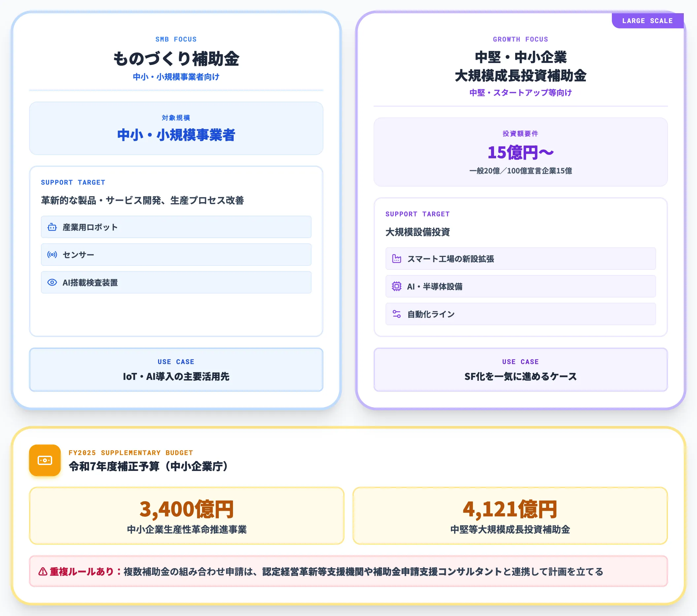Click the 令和7年度補正予算 heading
The height and width of the screenshot is (616, 697).
pyautogui.click(x=149, y=466)
